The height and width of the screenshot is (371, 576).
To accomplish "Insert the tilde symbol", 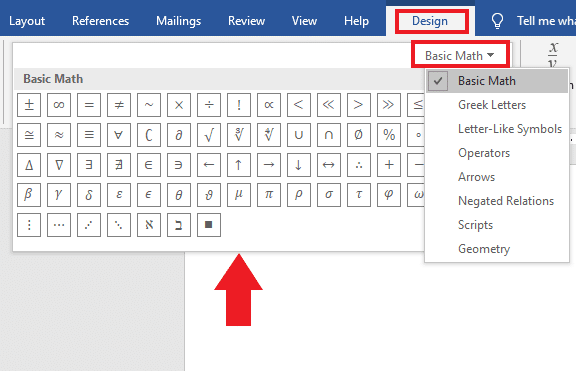I will [x=149, y=105].
